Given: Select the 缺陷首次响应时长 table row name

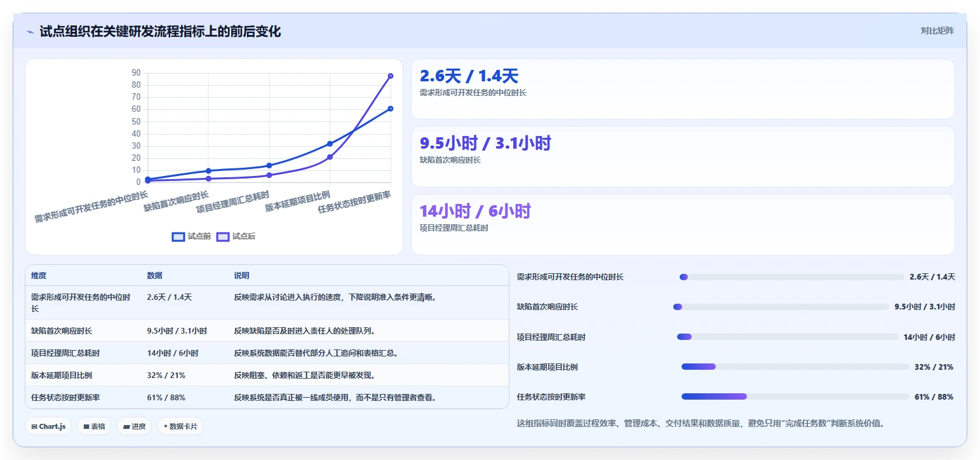Looking at the screenshot, I should pyautogui.click(x=62, y=331).
